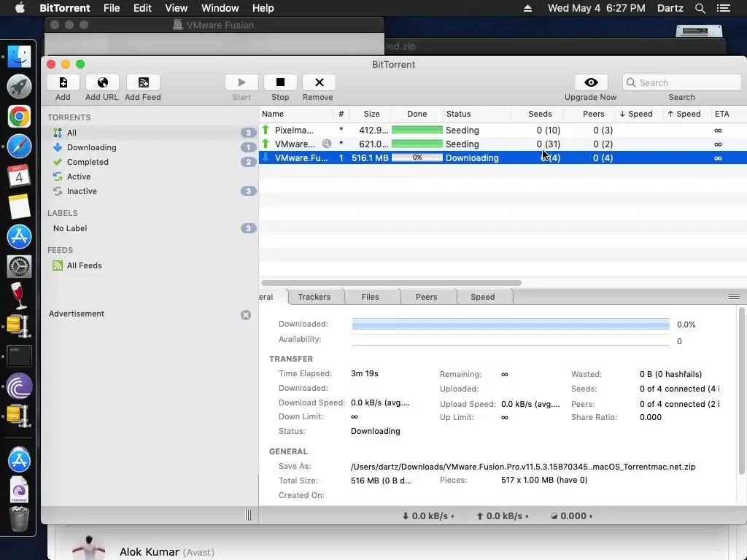747x560 pixels.
Task: Sort torrents by Name column
Action: point(296,114)
